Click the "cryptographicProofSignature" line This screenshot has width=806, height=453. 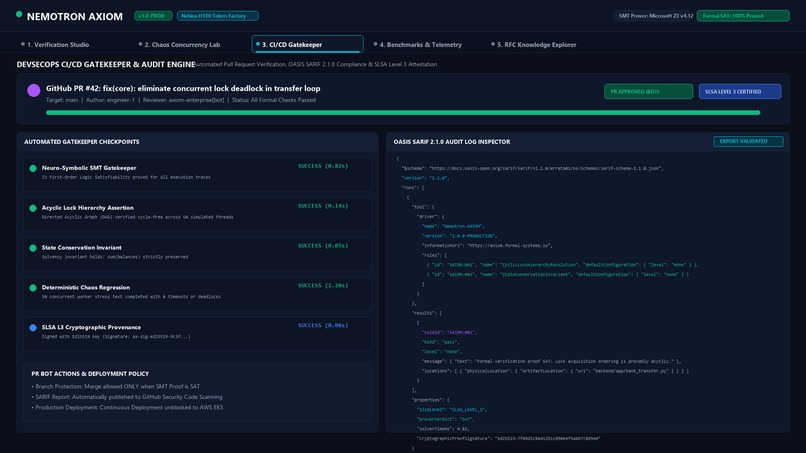click(508, 439)
